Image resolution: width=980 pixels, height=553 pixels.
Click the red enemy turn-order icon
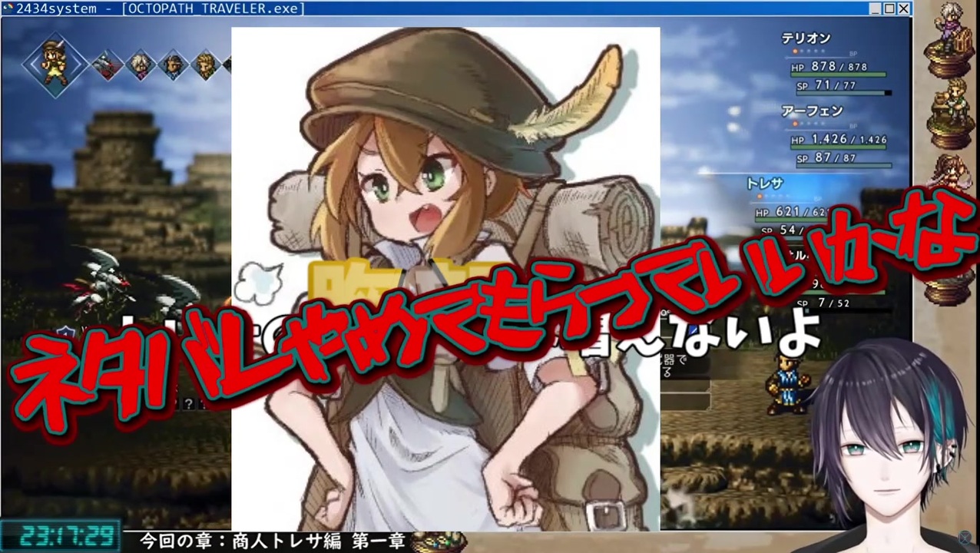(x=108, y=66)
